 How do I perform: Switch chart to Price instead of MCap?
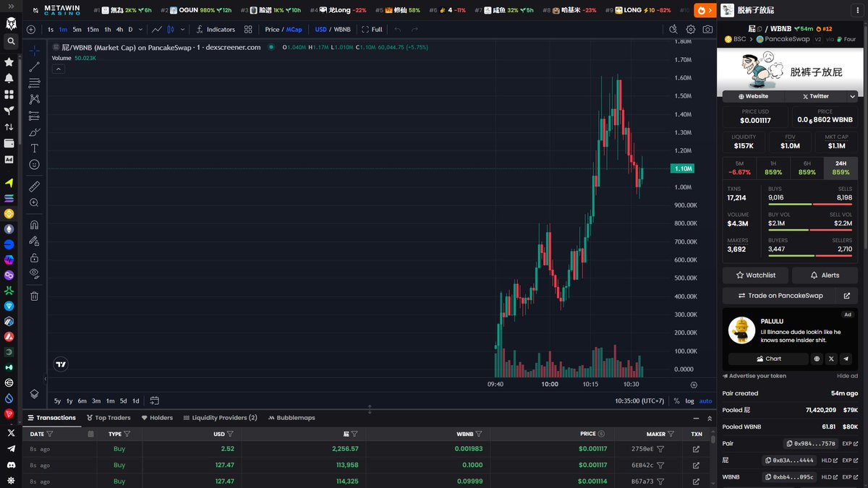click(272, 30)
